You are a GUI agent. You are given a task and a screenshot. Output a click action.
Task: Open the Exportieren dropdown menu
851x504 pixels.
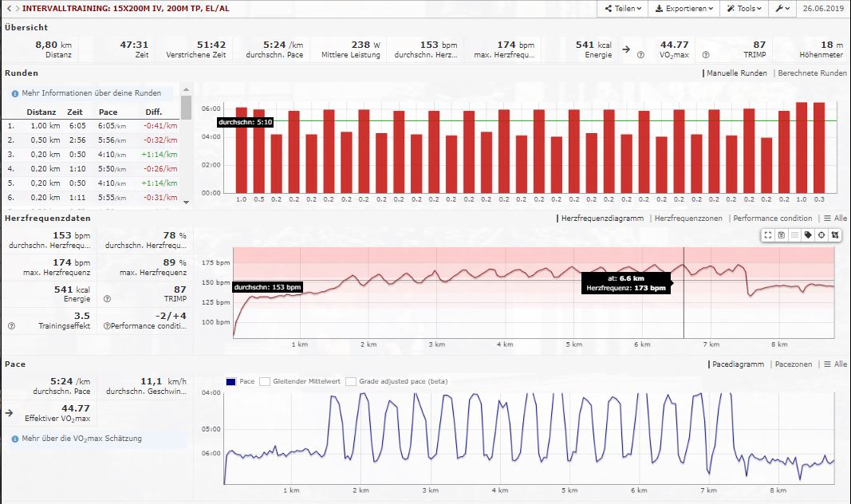pyautogui.click(x=683, y=9)
